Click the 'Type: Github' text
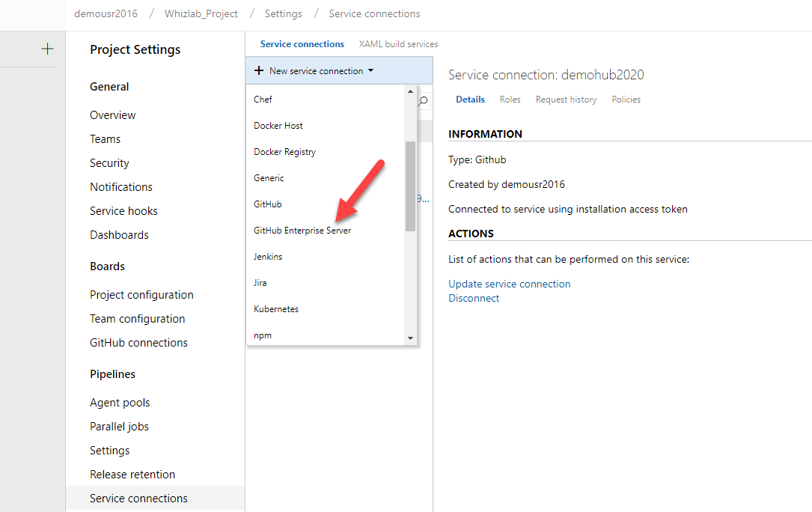The height and width of the screenshot is (512, 812). (477, 159)
